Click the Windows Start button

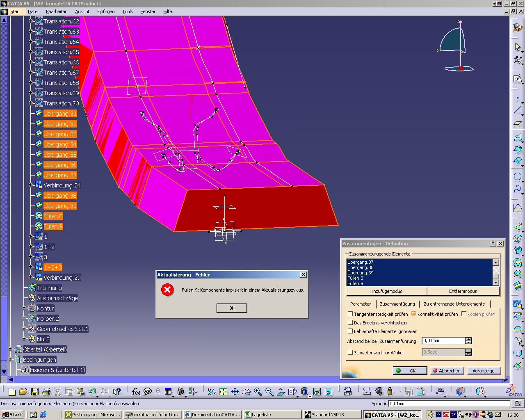(12, 415)
